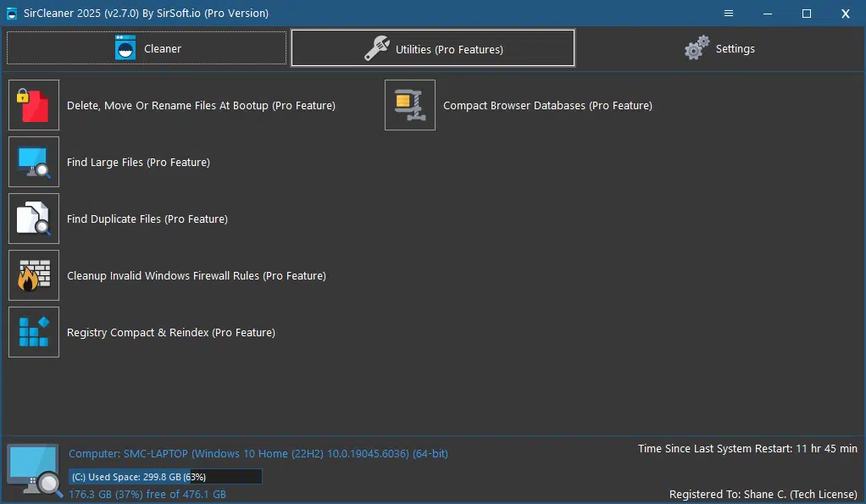Click "Find Duplicate Files (Pro Feature)" label

pyautogui.click(x=147, y=219)
